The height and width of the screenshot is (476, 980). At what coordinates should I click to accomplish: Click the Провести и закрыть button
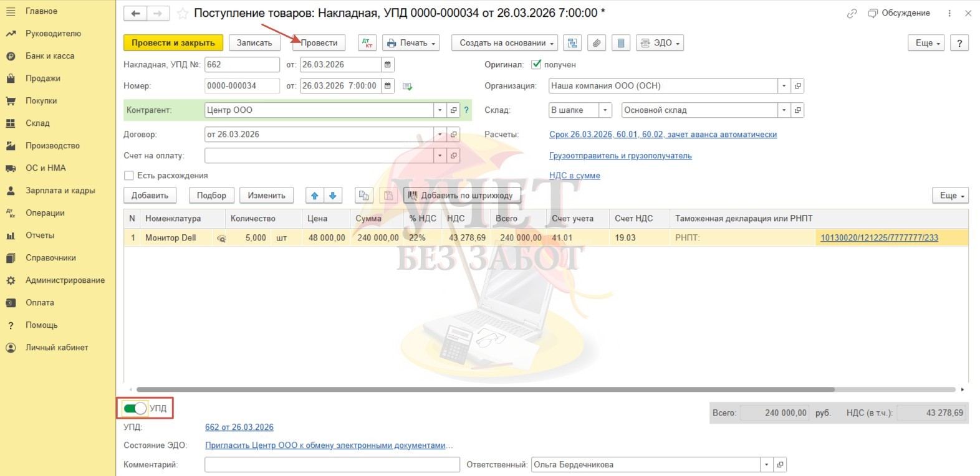(x=173, y=43)
